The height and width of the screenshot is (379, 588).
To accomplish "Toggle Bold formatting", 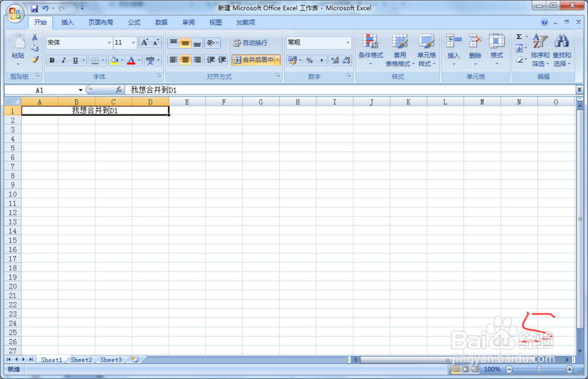I will click(52, 60).
